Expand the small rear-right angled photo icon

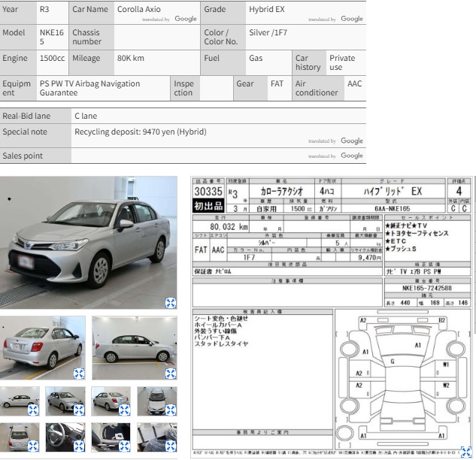pyautogui.click(x=125, y=410)
